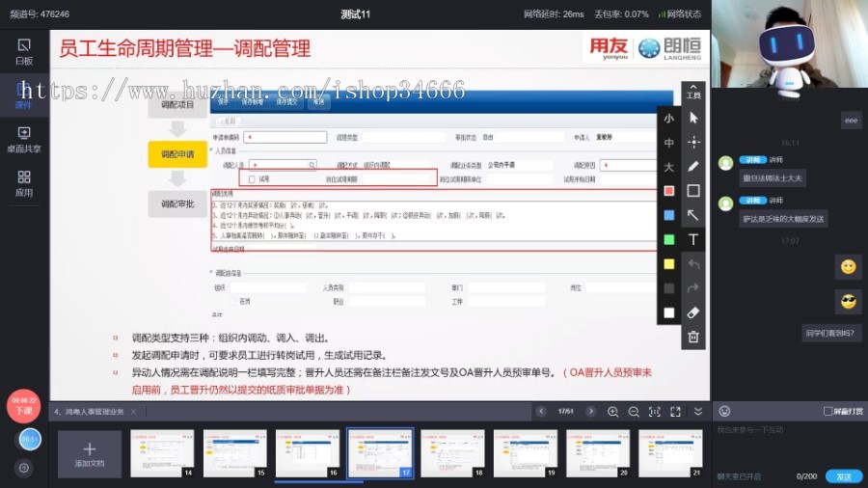Reset slide to 1:1 size
Image resolution: width=868 pixels, height=488 pixels.
point(654,412)
